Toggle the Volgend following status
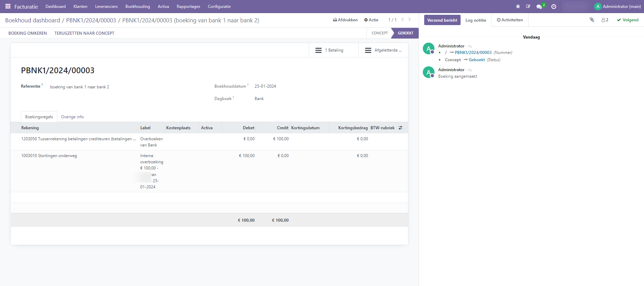 [628, 20]
